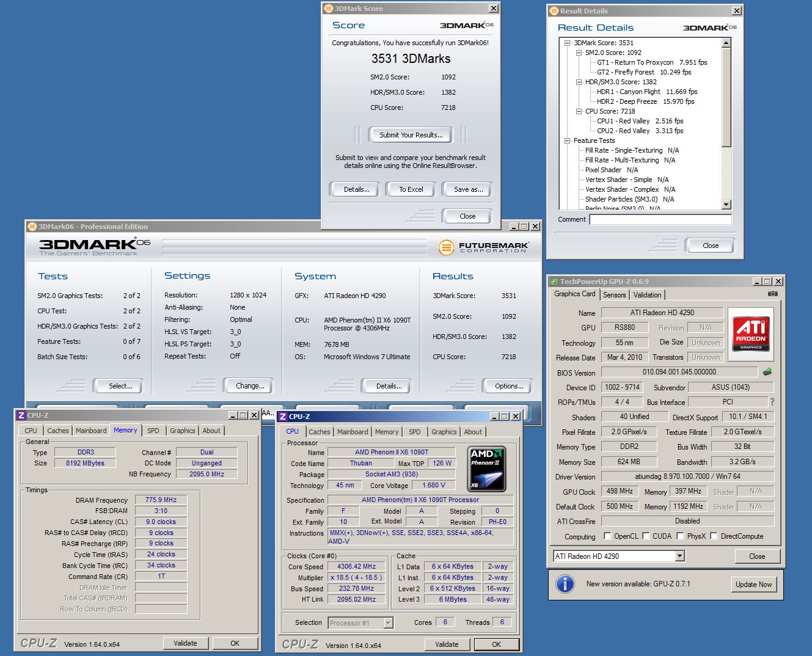812x656 pixels.
Task: Switch to the Validation tab in GPU-Z
Action: 647,295
